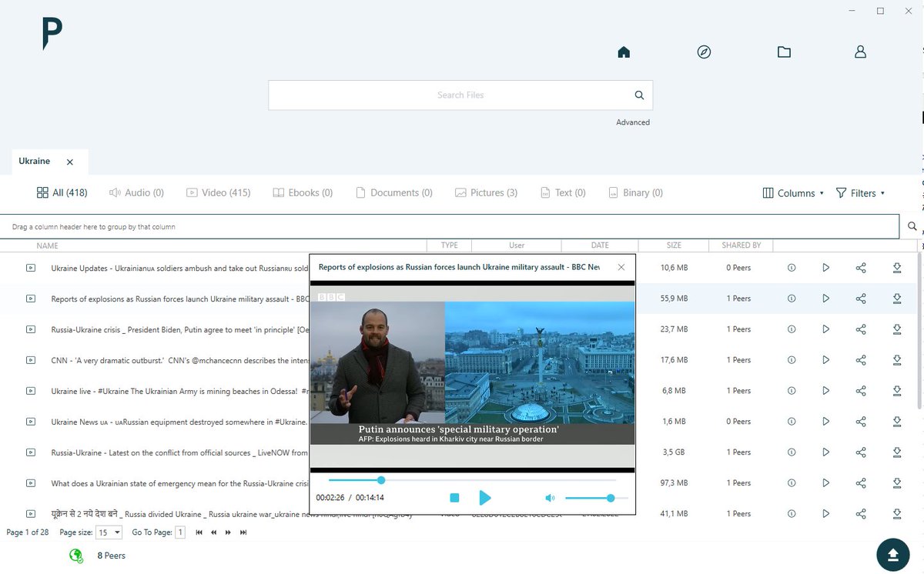Viewport: 924px width, 574px height.
Task: Open the Page size dropdown
Action: click(x=109, y=532)
